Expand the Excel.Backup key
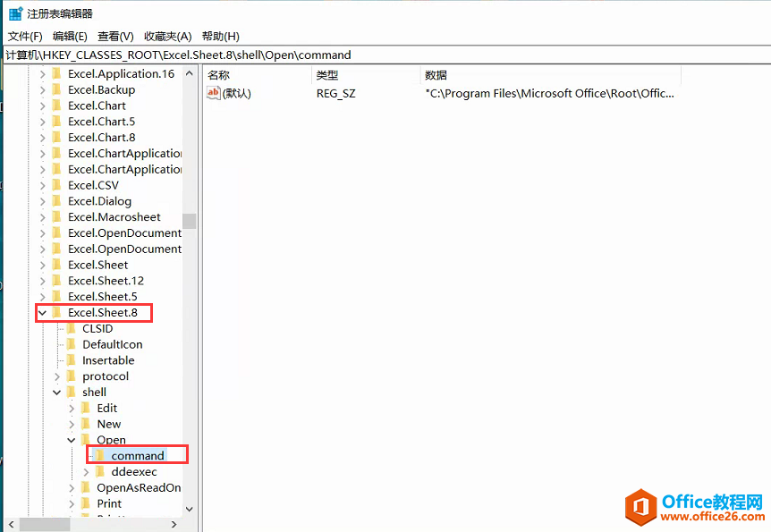Screen dimensions: 771x532 pos(42,90)
